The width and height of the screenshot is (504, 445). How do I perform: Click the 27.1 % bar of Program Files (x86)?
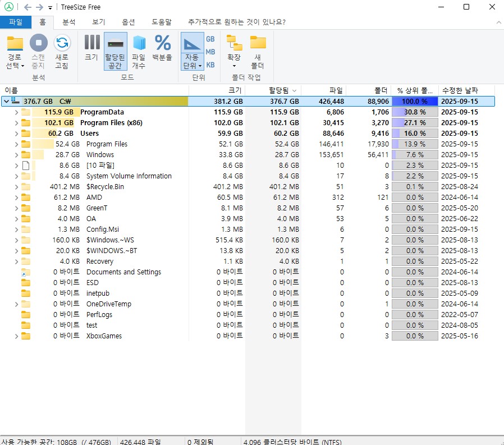(x=415, y=122)
